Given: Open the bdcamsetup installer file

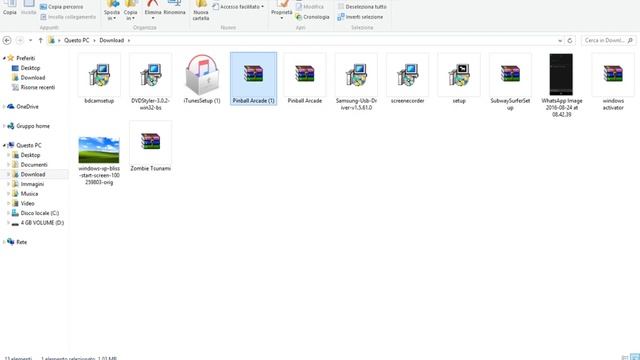Looking at the screenshot, I should pyautogui.click(x=99, y=79).
